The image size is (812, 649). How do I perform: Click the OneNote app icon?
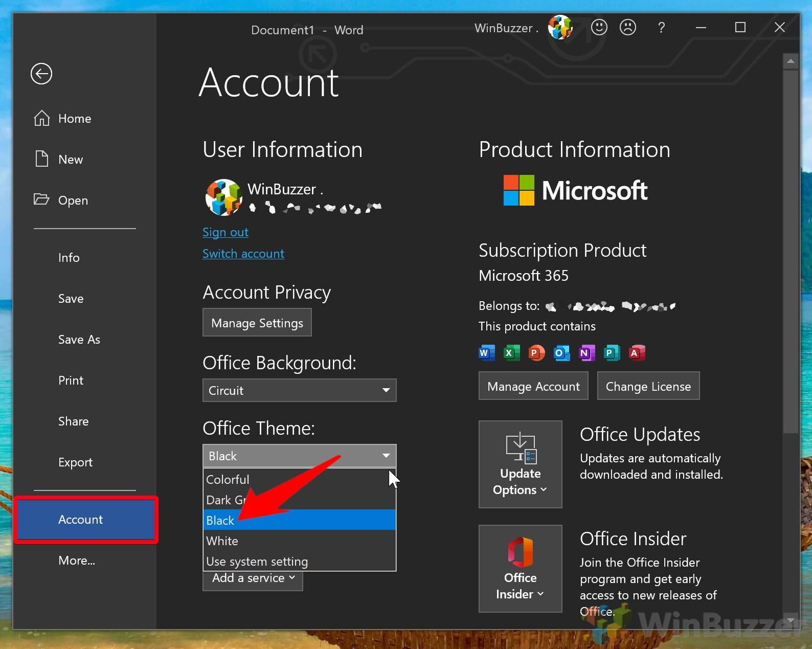[x=587, y=353]
